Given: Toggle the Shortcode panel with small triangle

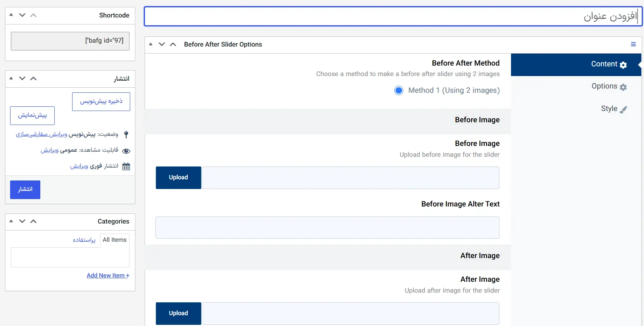Looking at the screenshot, I should 11,15.
